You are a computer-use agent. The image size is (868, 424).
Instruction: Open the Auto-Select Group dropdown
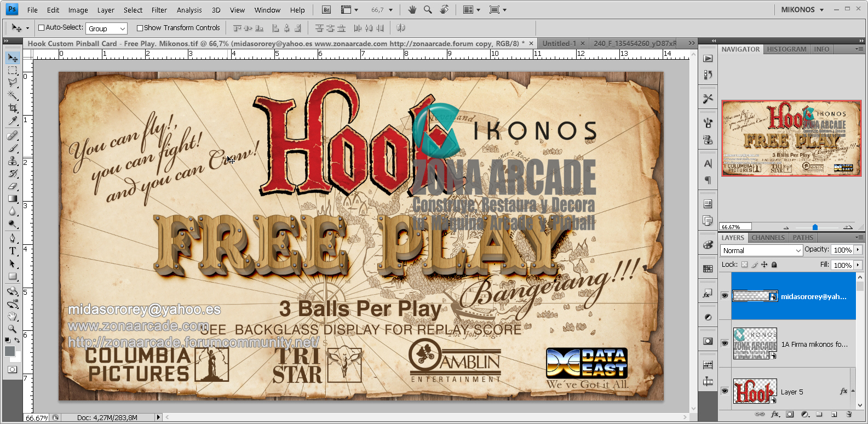point(106,28)
